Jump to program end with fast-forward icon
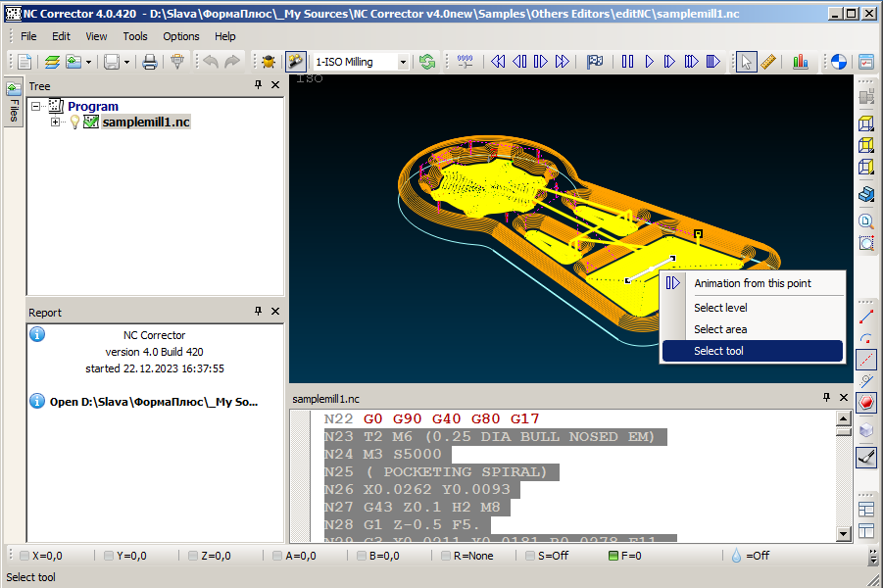The width and height of the screenshot is (883, 588). coord(562,62)
